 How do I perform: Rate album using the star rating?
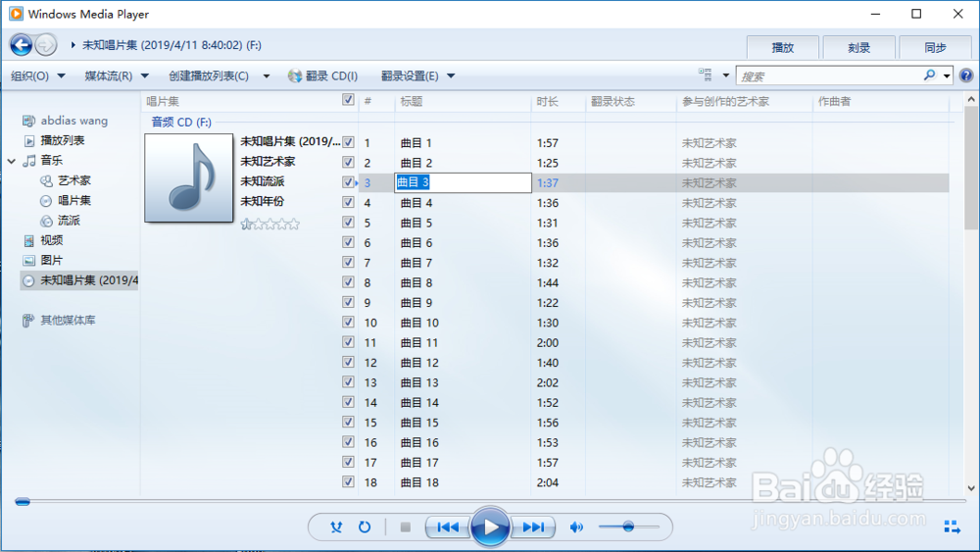270,224
